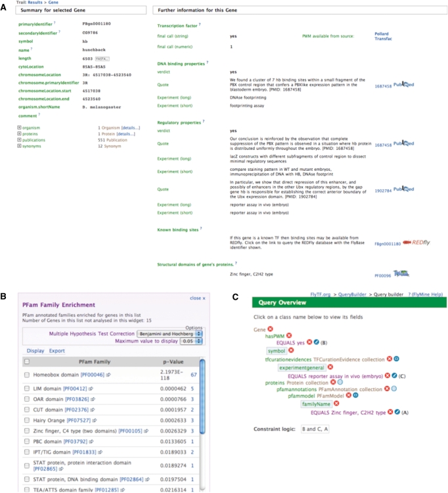Edit the 'EQUALS yes' constraint (B)

(317, 343)
